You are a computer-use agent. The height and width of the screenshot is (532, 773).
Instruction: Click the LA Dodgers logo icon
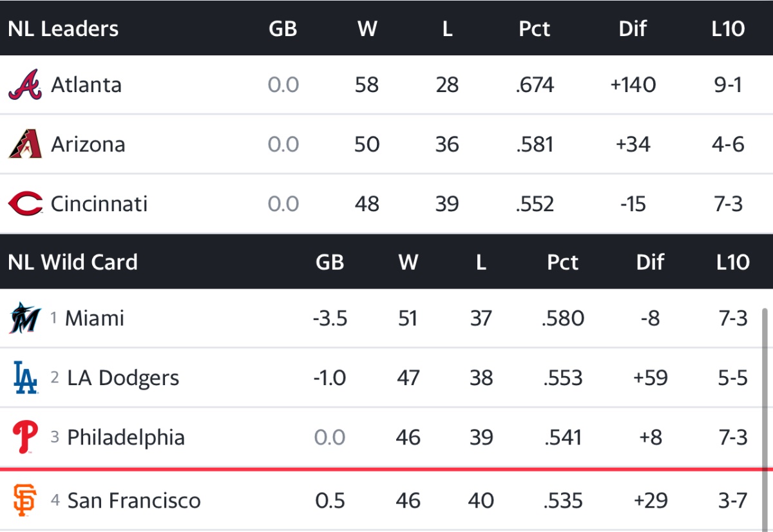coord(25,377)
